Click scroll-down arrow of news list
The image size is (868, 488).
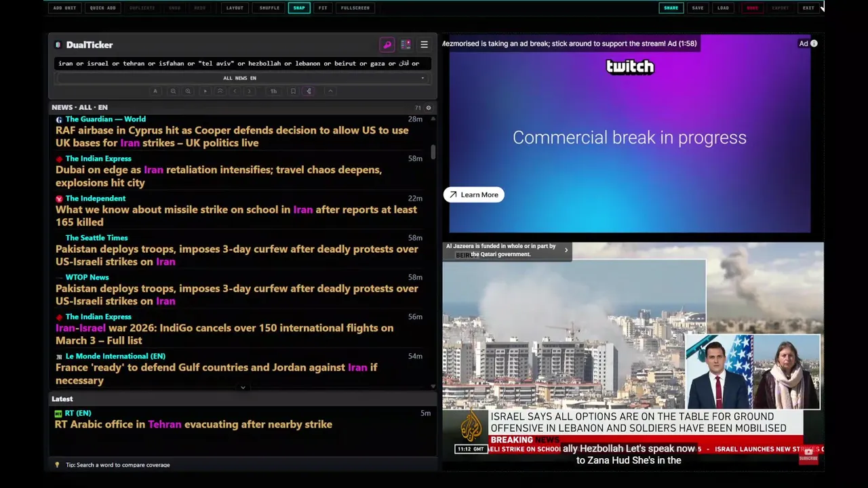tap(433, 386)
